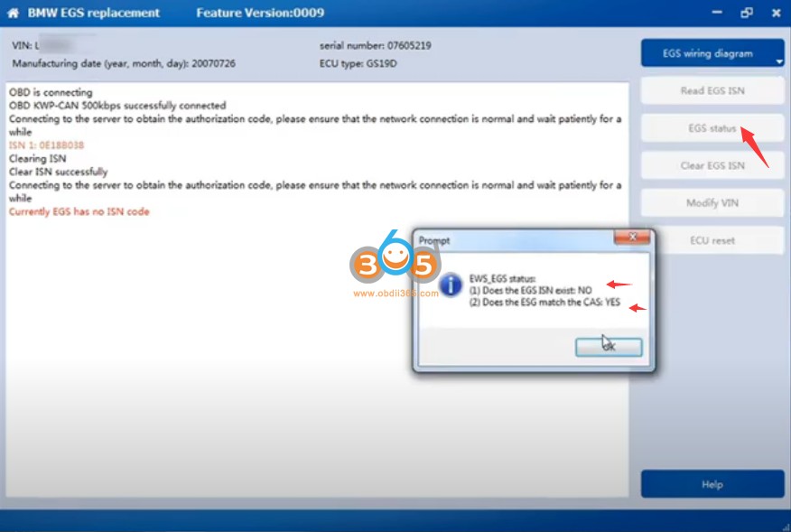Click the home icon in title bar
The image size is (791, 532).
click(14, 14)
